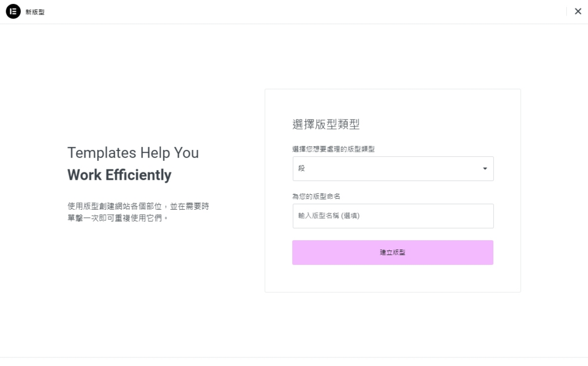Click the 為您的版型命名 label
Screen dimensions: 588x366
(x=316, y=197)
